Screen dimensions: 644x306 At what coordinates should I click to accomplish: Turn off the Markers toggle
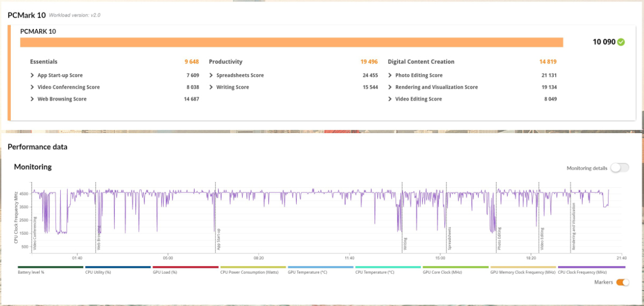point(623,282)
